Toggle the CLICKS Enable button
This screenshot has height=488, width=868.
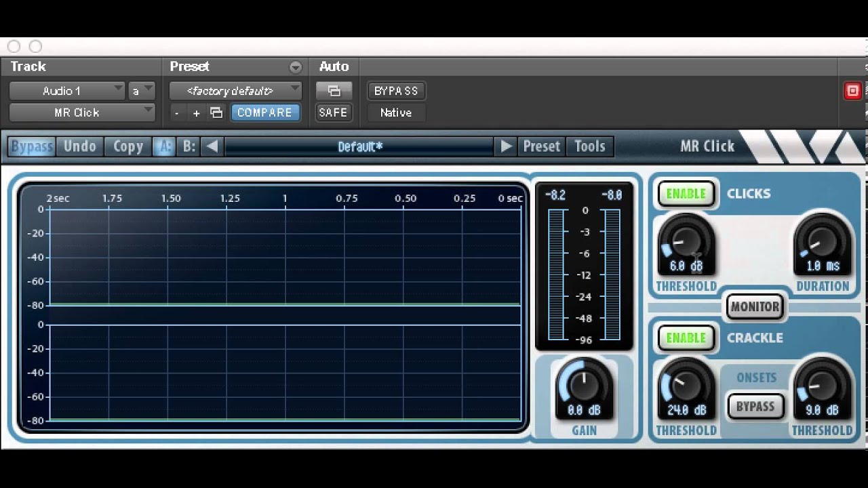(686, 194)
